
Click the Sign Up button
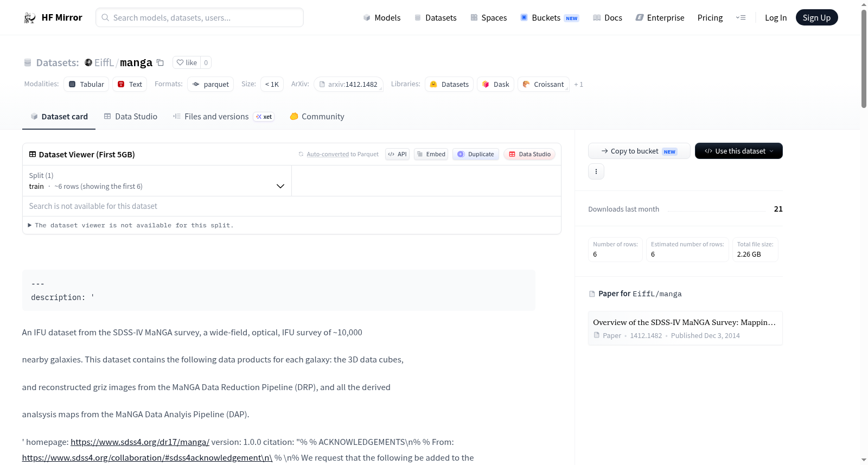point(816,17)
